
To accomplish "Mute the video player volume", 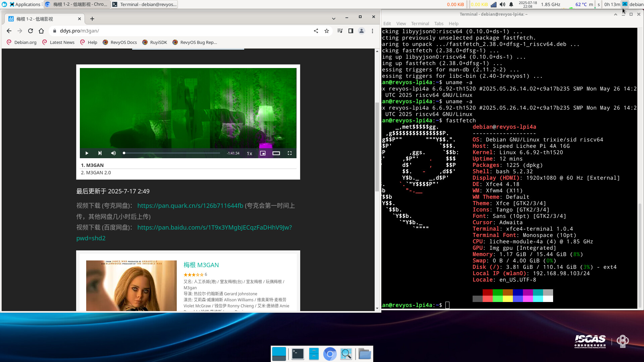I will tap(113, 153).
